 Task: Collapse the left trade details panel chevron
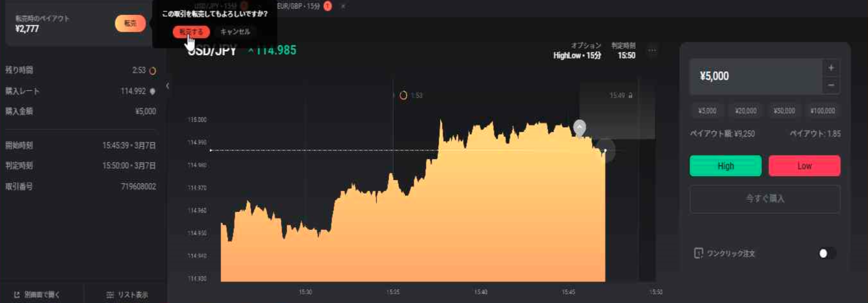click(x=167, y=86)
